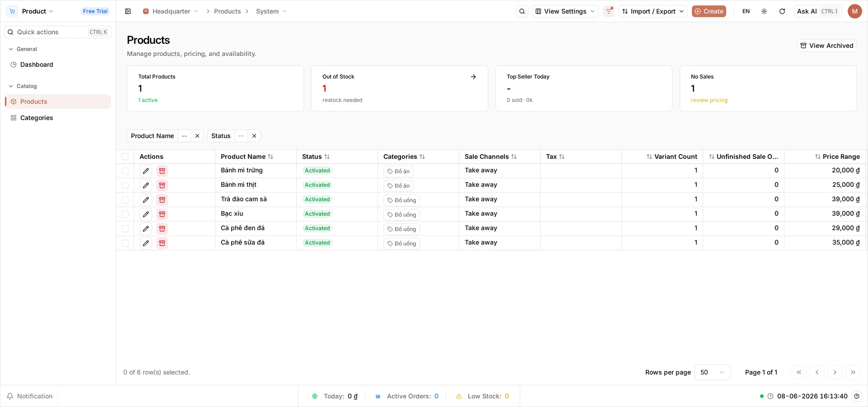Sort by Price Range column header
This screenshot has height=407, width=868.
point(837,157)
